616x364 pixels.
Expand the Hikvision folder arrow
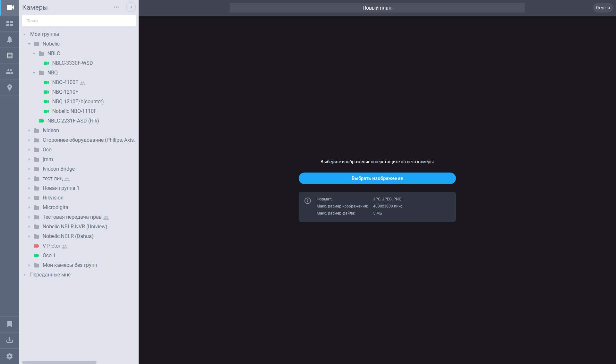point(29,198)
